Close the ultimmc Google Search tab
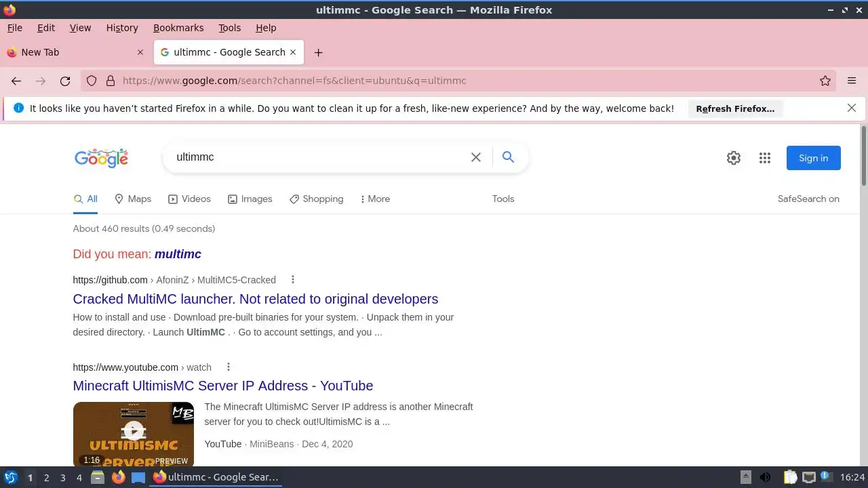Viewport: 868px width, 488px height. click(x=293, y=52)
